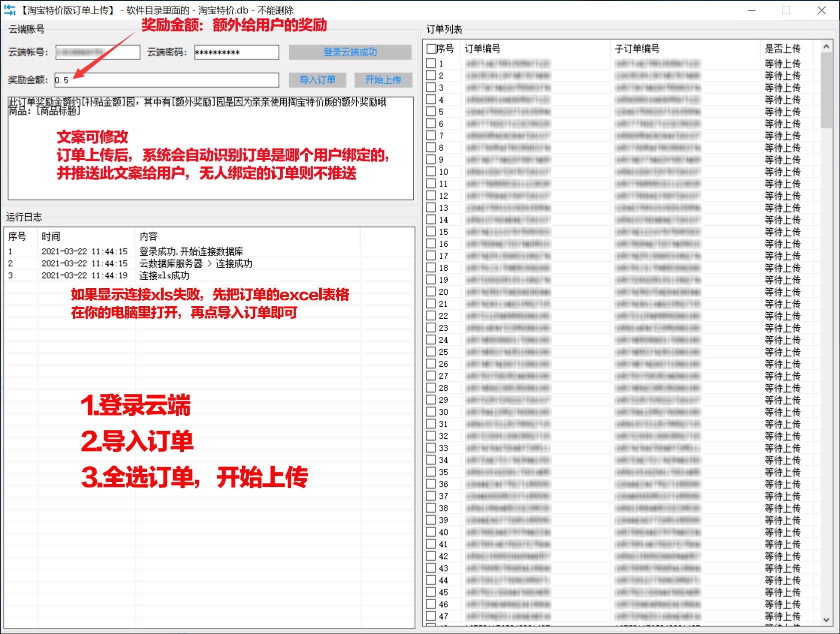Click the 订单编号 column header

(x=535, y=49)
